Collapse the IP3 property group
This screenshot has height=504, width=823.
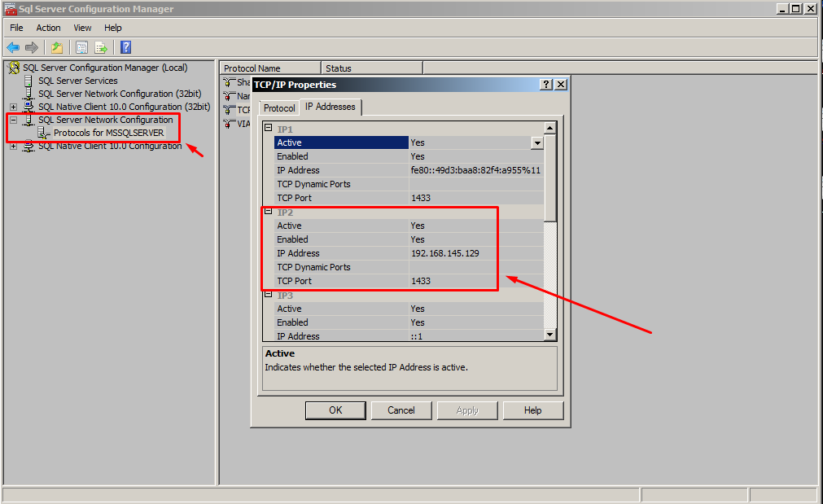tap(268, 295)
